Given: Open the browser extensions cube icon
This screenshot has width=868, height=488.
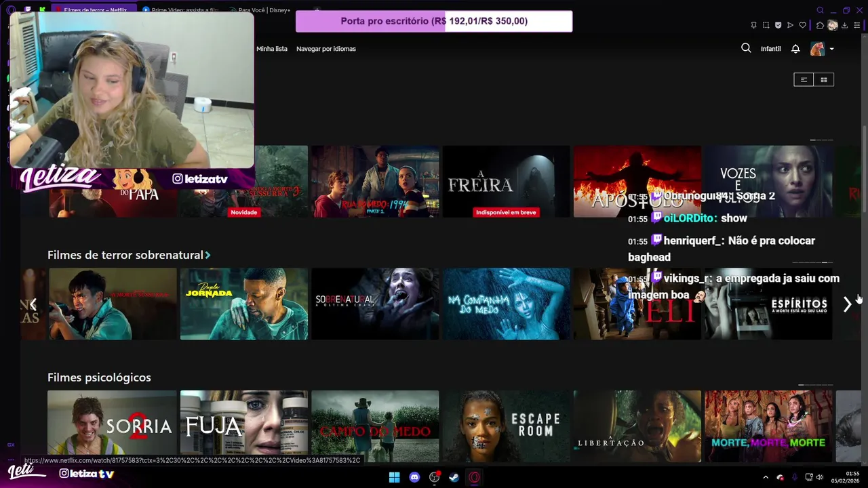Looking at the screenshot, I should click(820, 25).
